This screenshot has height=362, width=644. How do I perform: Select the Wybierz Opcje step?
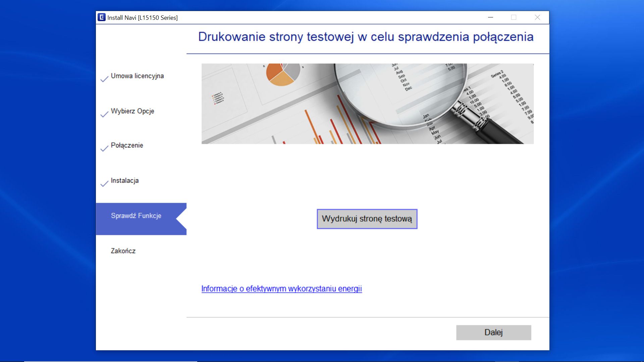(132, 111)
